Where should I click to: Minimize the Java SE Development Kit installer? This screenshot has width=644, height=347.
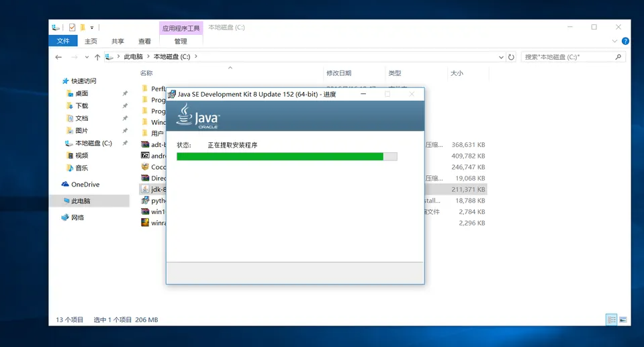click(363, 94)
